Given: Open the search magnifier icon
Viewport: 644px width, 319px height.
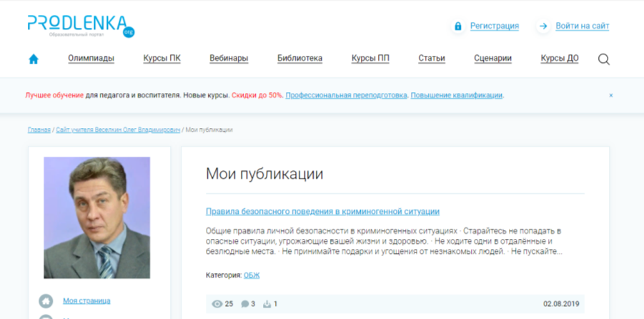Looking at the screenshot, I should (604, 59).
